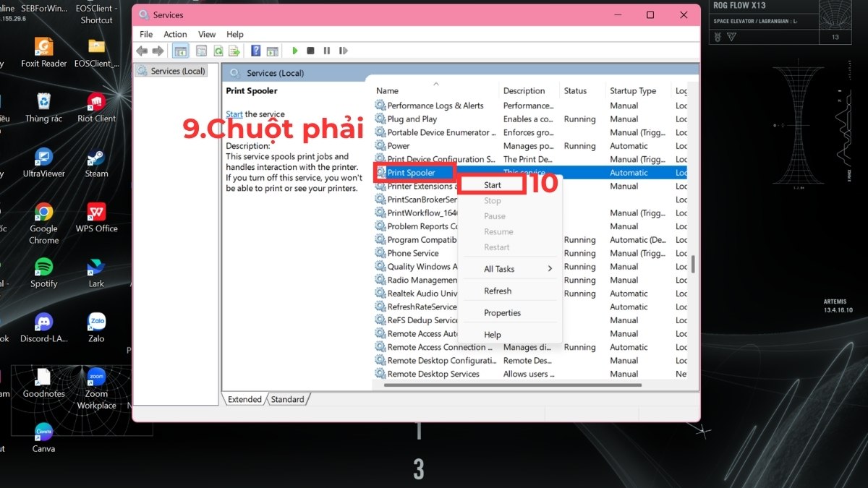
Task: Select Services (Local) in the console tree
Action: tap(171, 71)
